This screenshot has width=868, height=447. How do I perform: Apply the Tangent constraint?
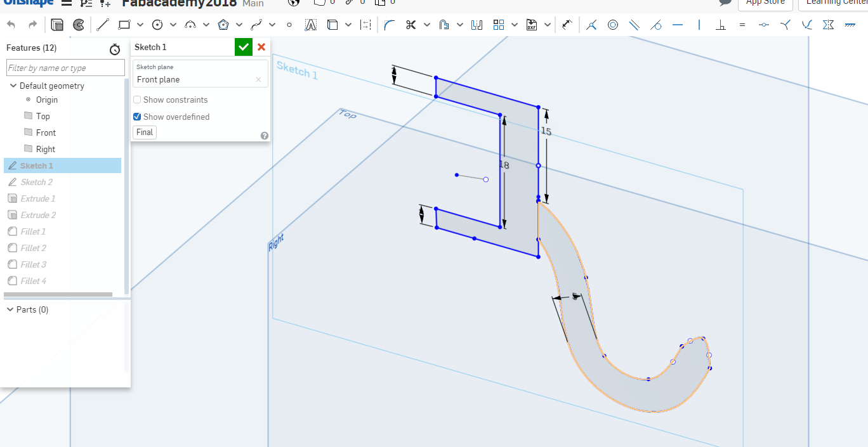tap(656, 25)
